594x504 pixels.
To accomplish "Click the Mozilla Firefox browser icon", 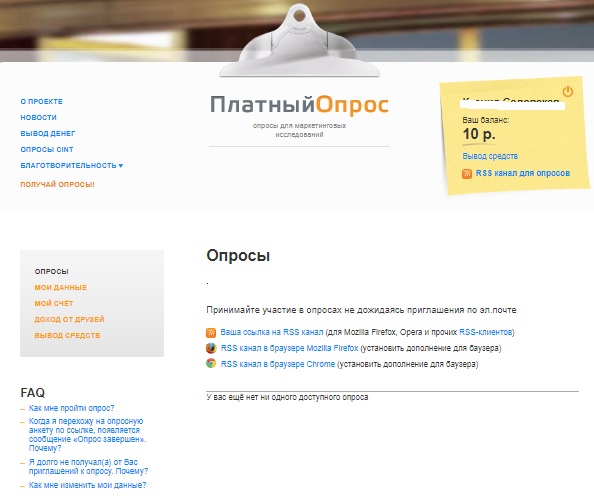I will [x=211, y=348].
